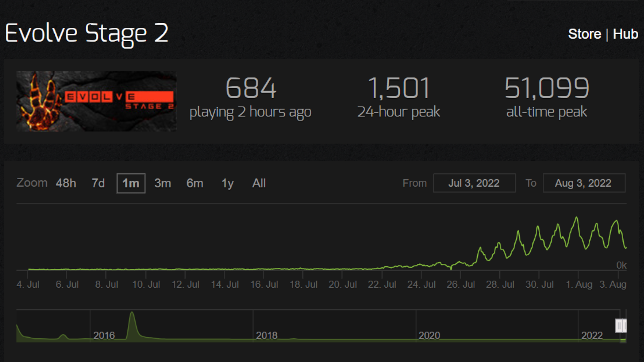This screenshot has height=362, width=644.
Task: Drag the minimap timeline slider
Action: point(620,325)
